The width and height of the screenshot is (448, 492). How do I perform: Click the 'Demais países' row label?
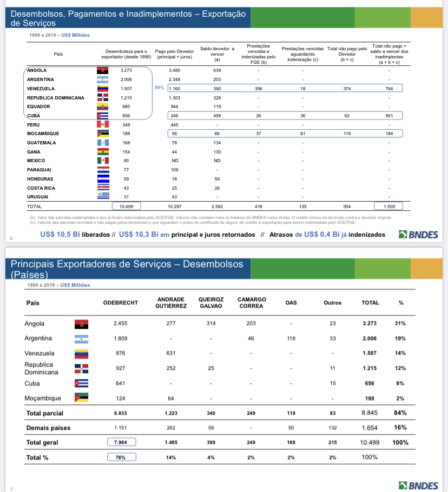click(48, 428)
